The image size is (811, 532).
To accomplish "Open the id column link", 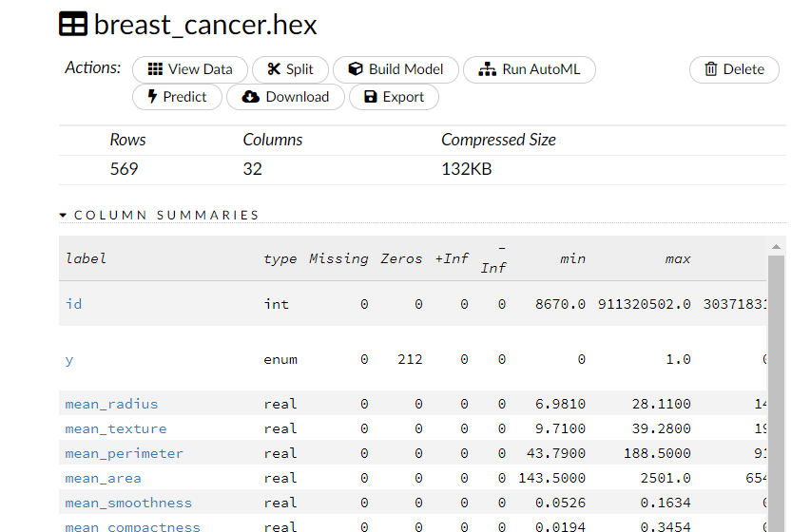I will [73, 304].
